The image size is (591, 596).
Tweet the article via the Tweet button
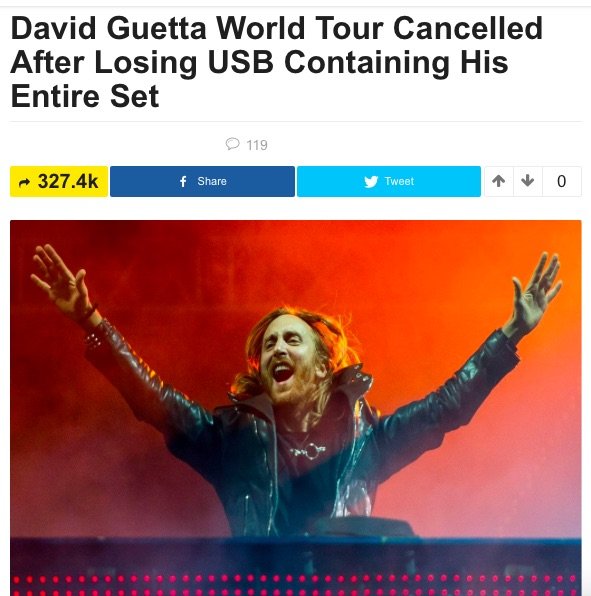(x=389, y=181)
